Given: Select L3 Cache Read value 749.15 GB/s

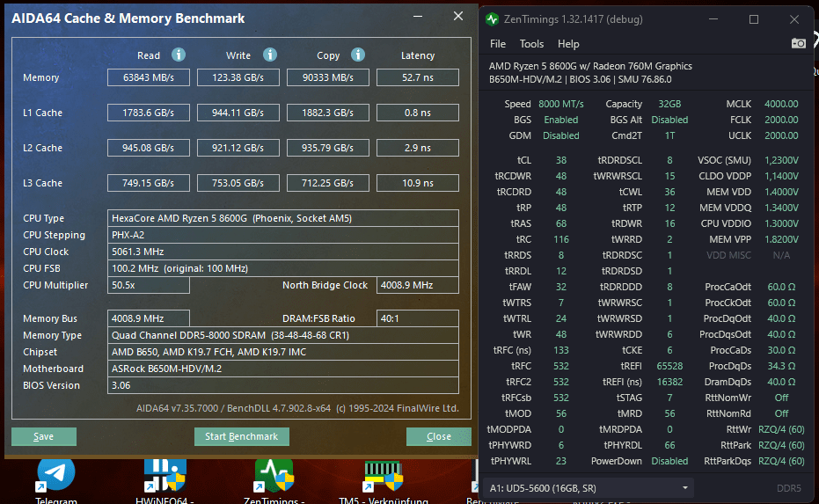Looking at the screenshot, I should pos(149,183).
